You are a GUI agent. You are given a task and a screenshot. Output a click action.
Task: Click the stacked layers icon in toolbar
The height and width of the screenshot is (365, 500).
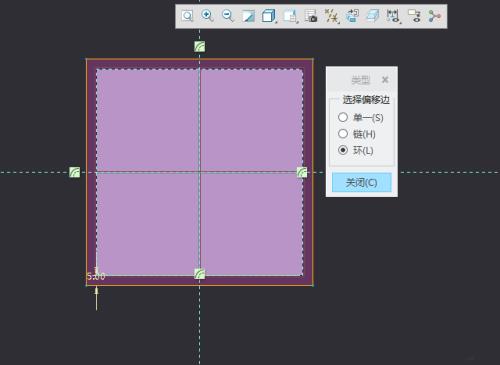pos(373,16)
